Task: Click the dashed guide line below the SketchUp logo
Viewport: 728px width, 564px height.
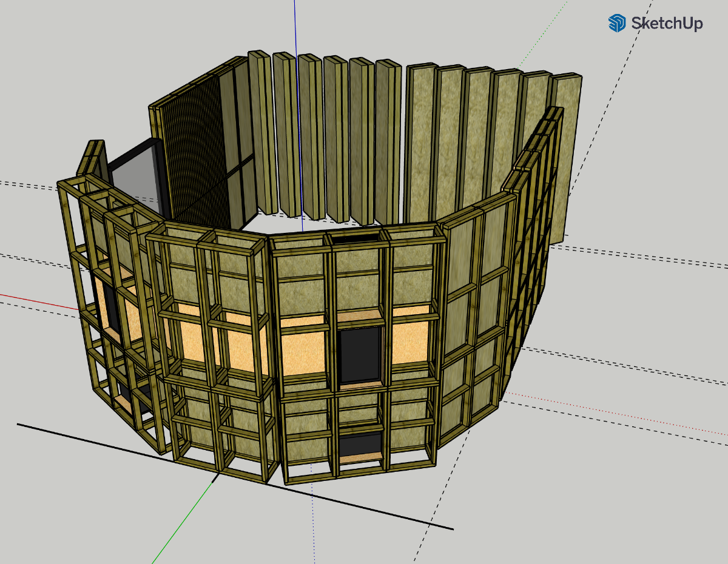Action: point(625,73)
